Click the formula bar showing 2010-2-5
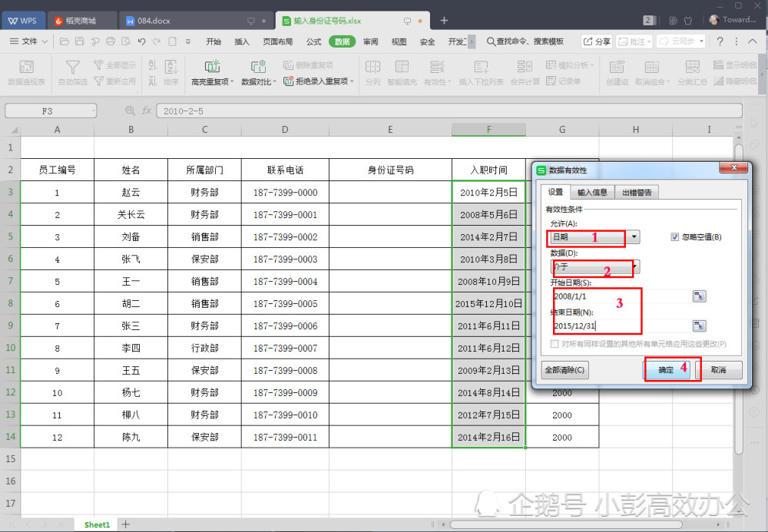Screen dimensions: 768x532 (449, 111)
